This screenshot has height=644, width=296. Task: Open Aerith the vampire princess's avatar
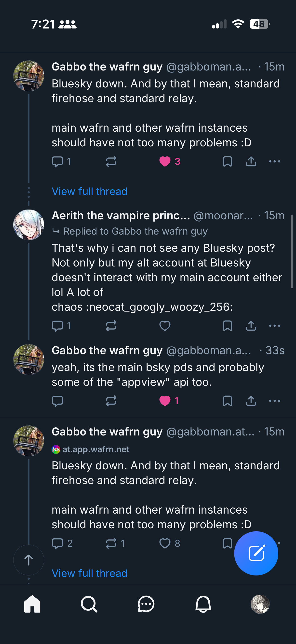pos(29,225)
